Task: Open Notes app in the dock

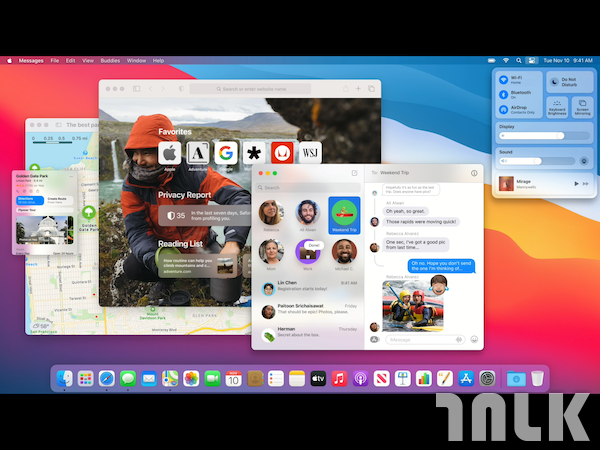Action: (297, 378)
